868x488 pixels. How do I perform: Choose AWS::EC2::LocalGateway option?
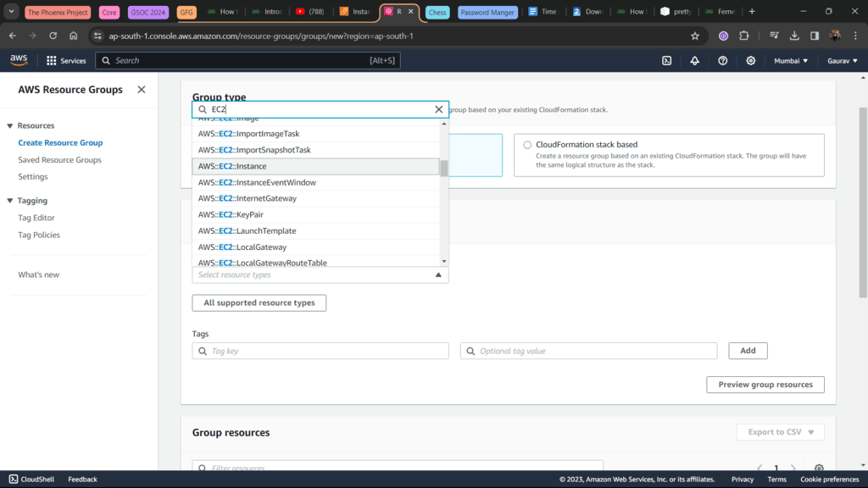tap(315, 247)
